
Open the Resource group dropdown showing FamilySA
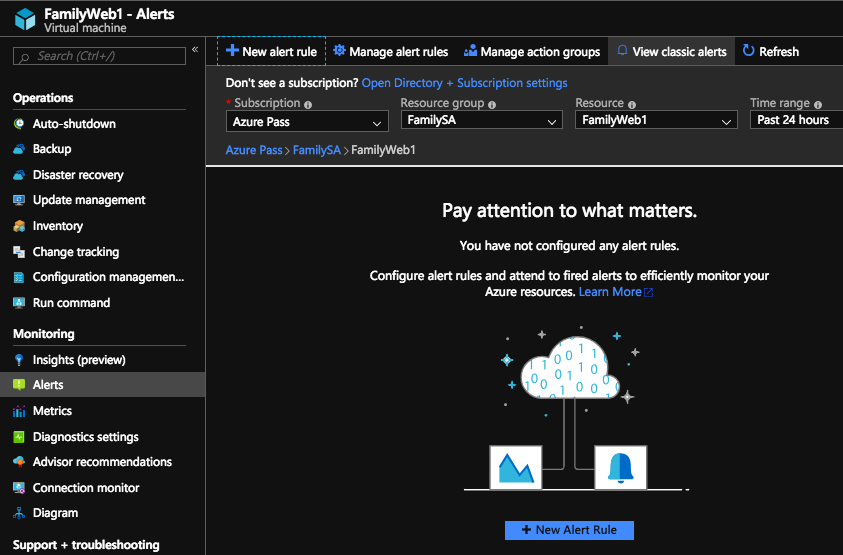pyautogui.click(x=482, y=120)
